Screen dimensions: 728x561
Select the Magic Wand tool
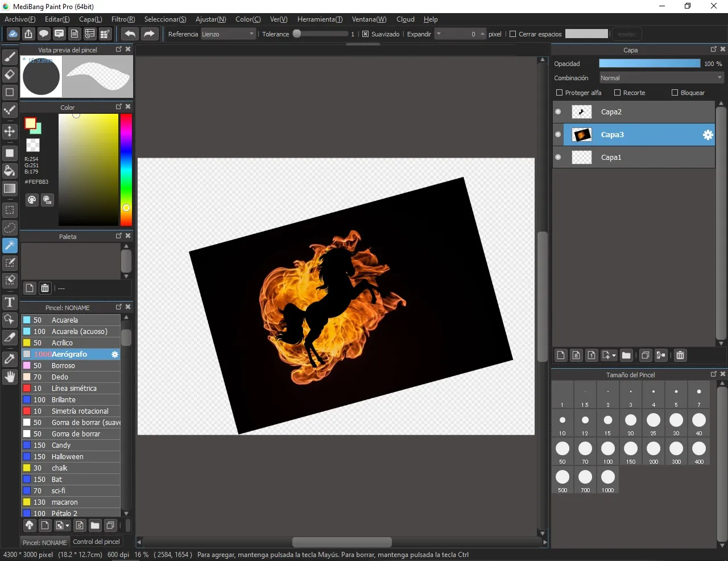coord(10,245)
